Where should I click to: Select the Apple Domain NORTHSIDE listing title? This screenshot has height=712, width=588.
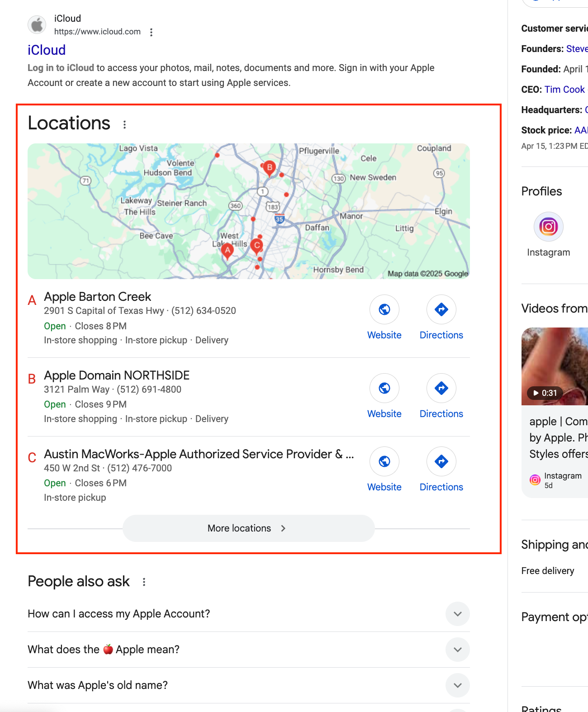coord(117,375)
